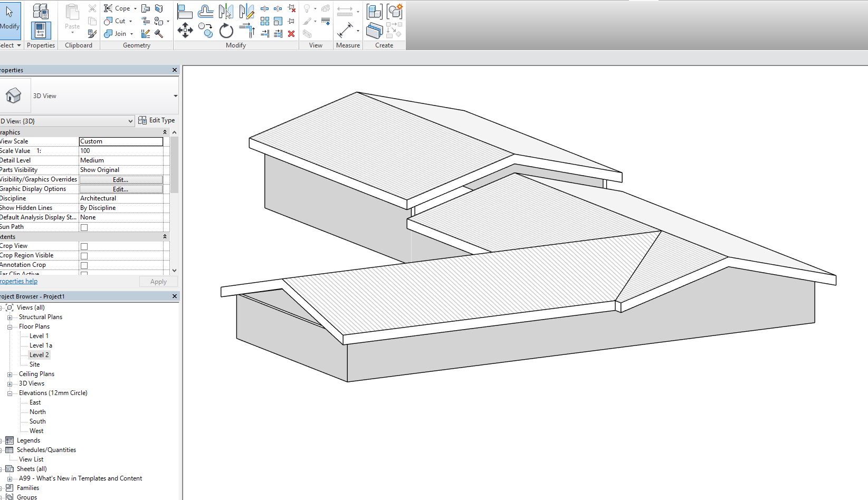Screen dimensions: 868x500
Task: Click the red Delete icon
Action: [x=291, y=34]
